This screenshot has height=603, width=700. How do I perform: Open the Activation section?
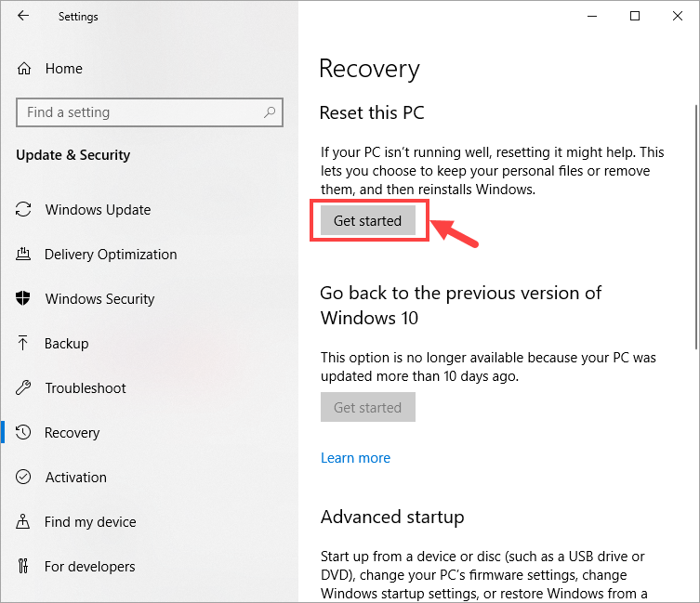pyautogui.click(x=76, y=478)
